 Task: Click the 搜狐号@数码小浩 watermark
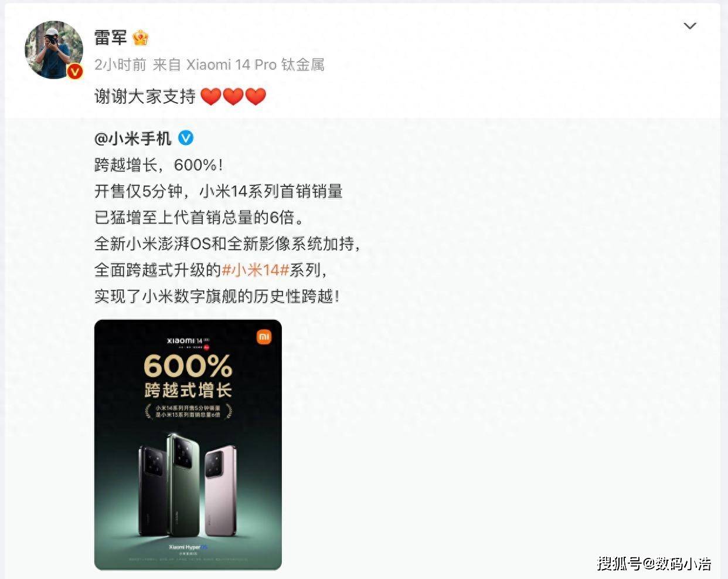point(654,564)
